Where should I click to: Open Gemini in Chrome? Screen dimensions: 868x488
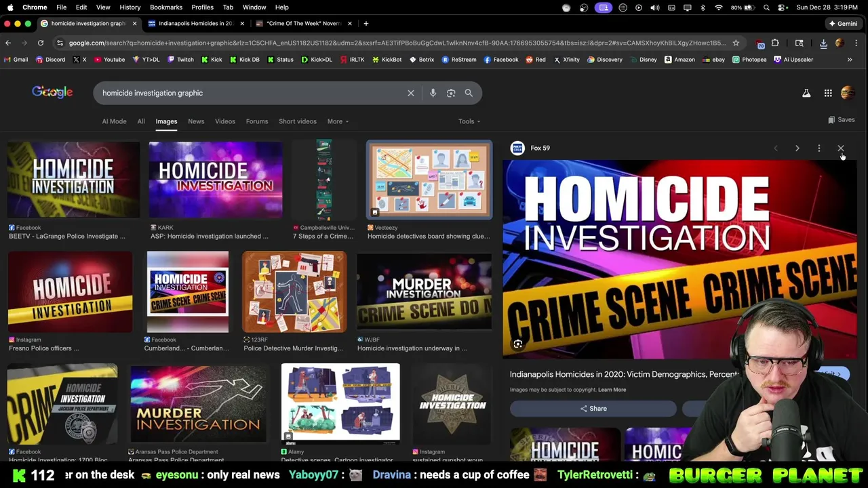pos(843,23)
